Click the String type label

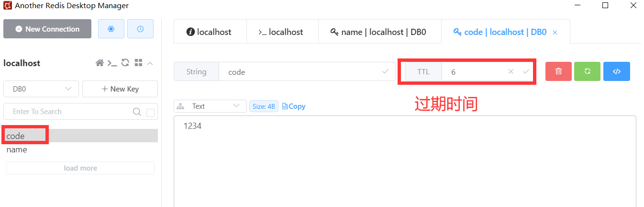(196, 72)
